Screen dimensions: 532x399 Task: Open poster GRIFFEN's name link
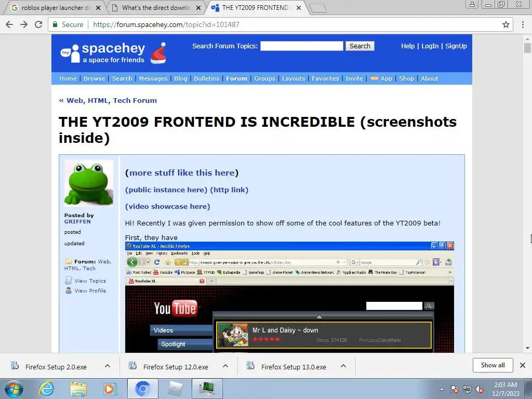click(x=77, y=221)
